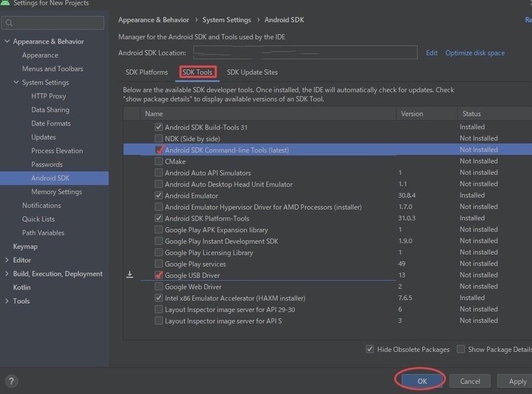Click the download icon beside Google USB Driver
This screenshot has width=532, height=394.
coord(130,274)
